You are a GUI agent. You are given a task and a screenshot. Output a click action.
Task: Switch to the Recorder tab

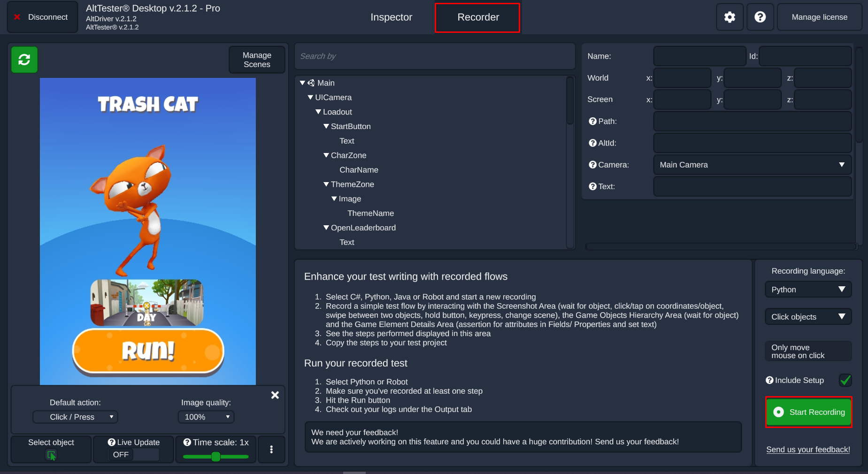pyautogui.click(x=477, y=17)
